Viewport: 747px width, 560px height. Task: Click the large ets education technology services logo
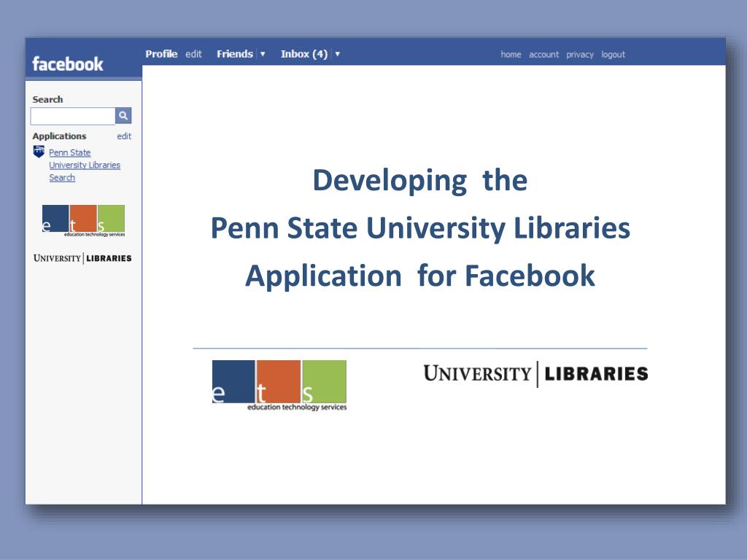pyautogui.click(x=279, y=385)
